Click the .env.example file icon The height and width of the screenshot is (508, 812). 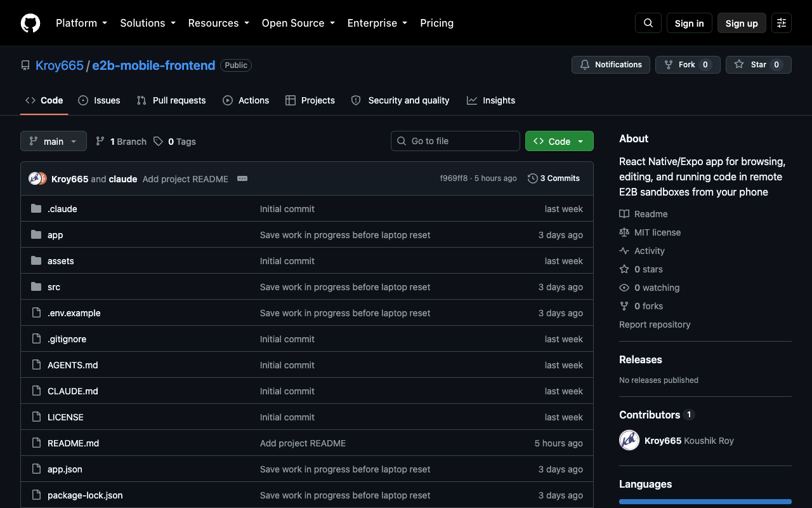click(36, 313)
